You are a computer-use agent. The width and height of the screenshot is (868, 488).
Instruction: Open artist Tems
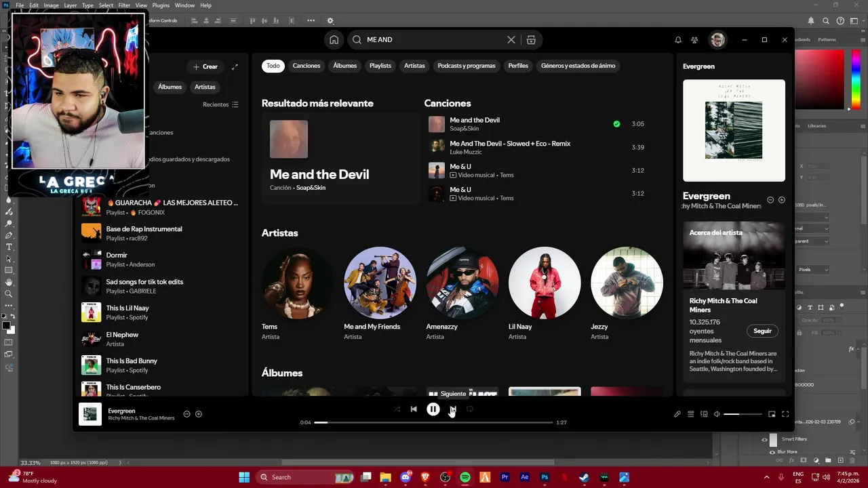297,295
